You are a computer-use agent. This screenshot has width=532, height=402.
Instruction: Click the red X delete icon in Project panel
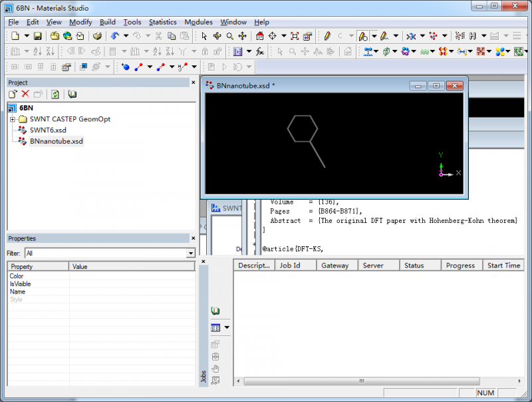[25, 95]
